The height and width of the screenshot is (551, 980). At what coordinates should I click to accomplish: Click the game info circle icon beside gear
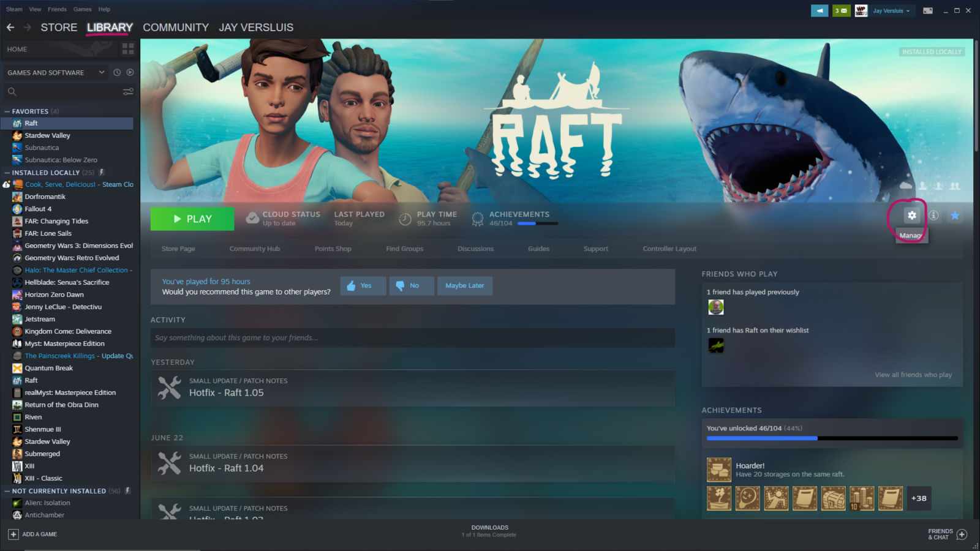[x=933, y=216]
